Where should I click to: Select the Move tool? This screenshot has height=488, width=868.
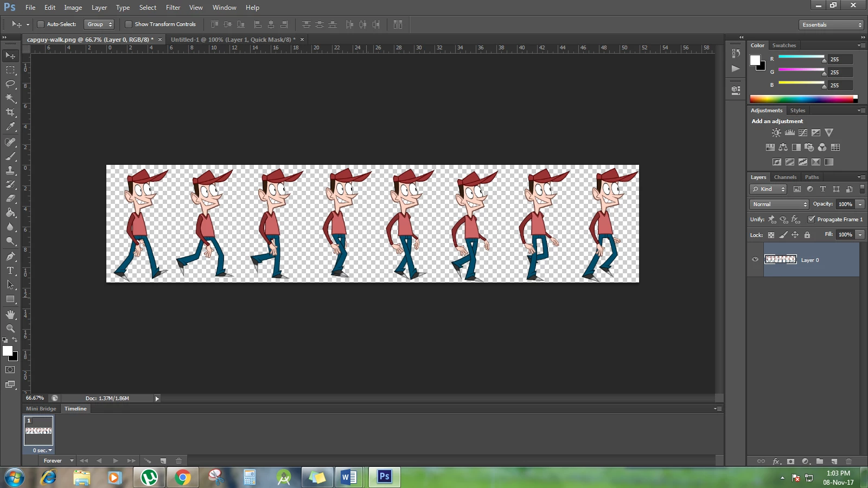tap(10, 56)
